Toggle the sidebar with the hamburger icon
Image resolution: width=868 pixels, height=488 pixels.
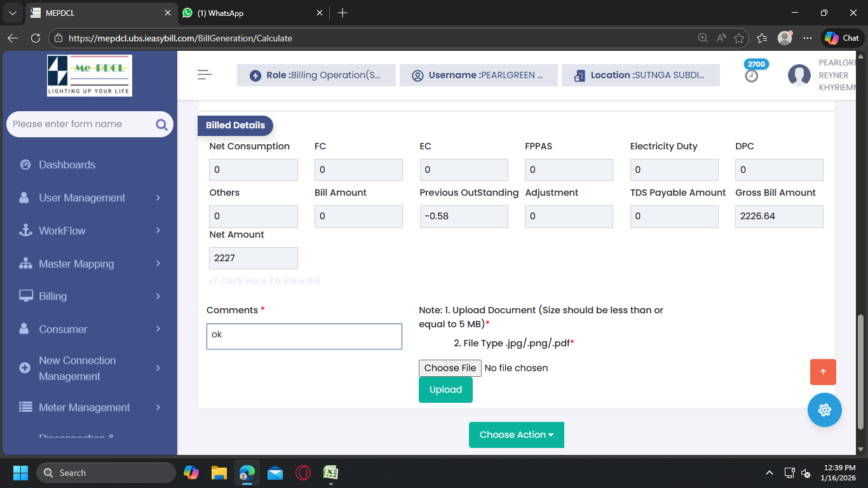click(205, 75)
